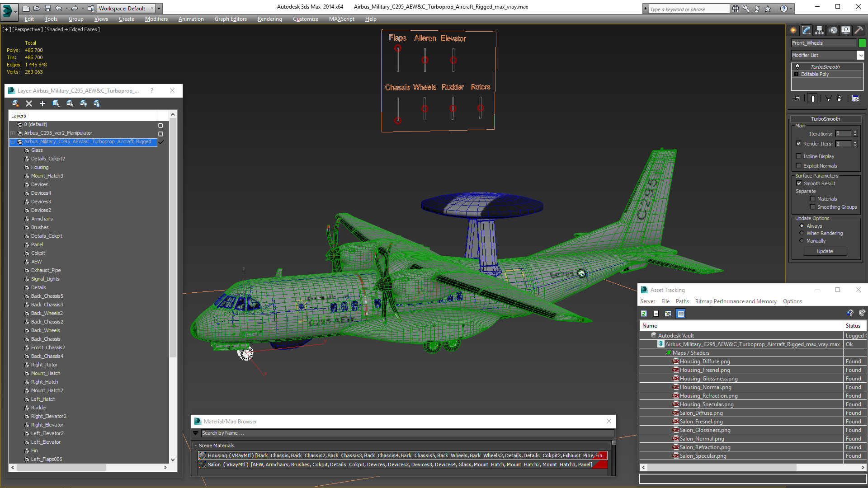Open the Motion command panel tab
Image resolution: width=868 pixels, height=488 pixels.
click(x=833, y=30)
